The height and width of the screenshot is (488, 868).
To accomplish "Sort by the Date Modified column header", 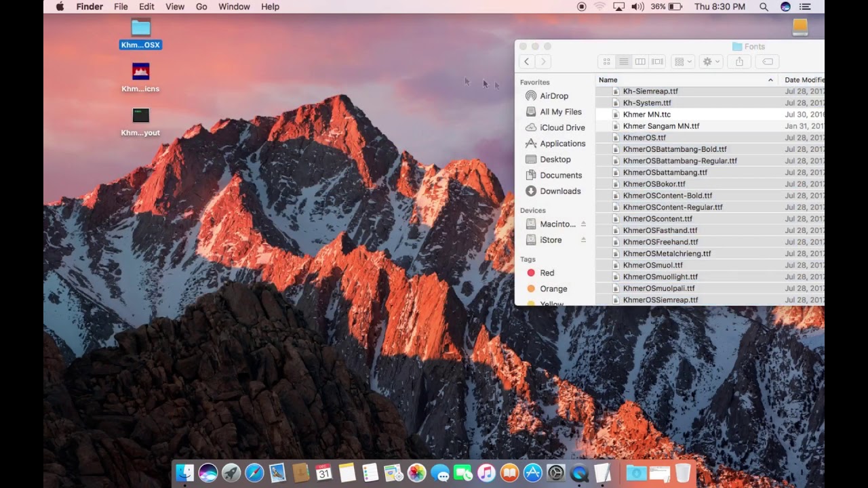I will point(804,80).
